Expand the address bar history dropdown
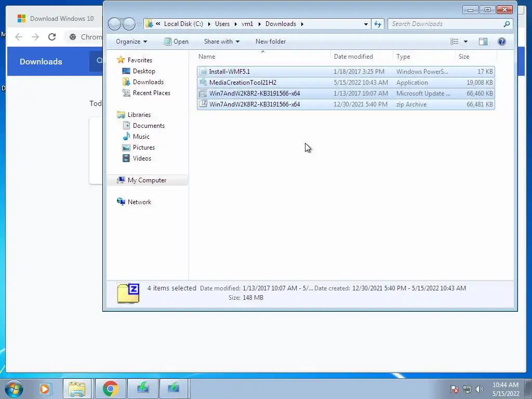 pos(366,24)
